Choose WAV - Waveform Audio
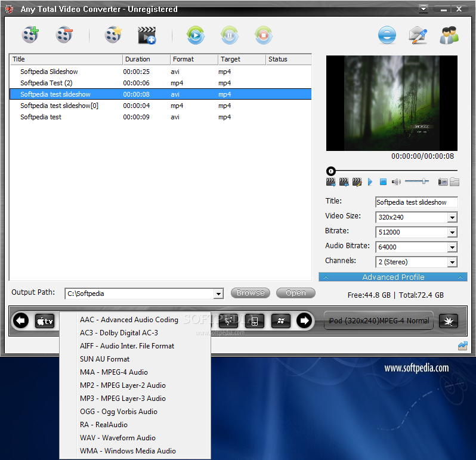The width and height of the screenshot is (476, 460). [x=135, y=438]
